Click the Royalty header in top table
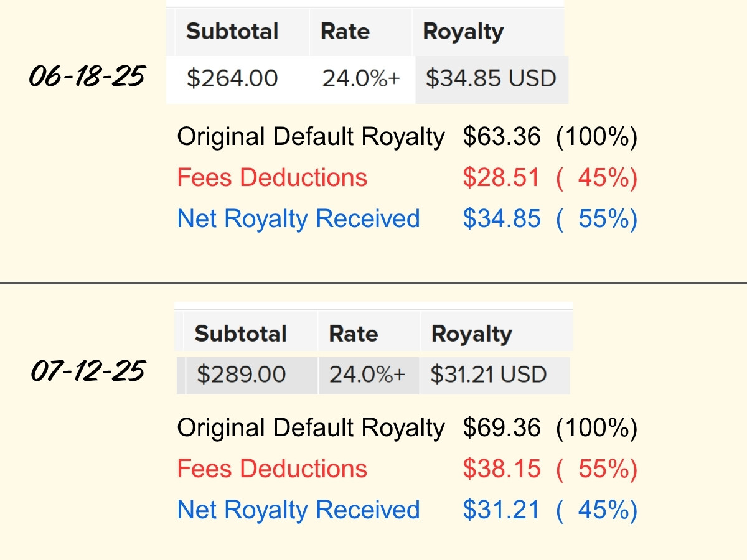 pos(463,32)
